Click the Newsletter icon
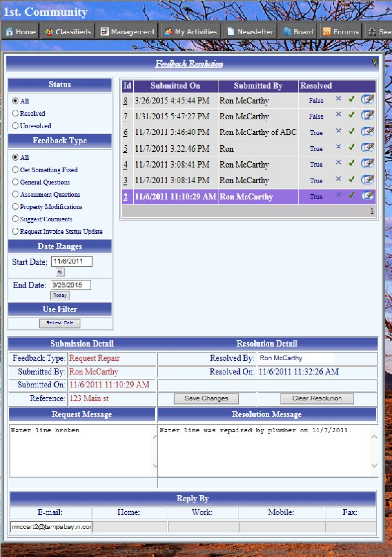 [231, 31]
